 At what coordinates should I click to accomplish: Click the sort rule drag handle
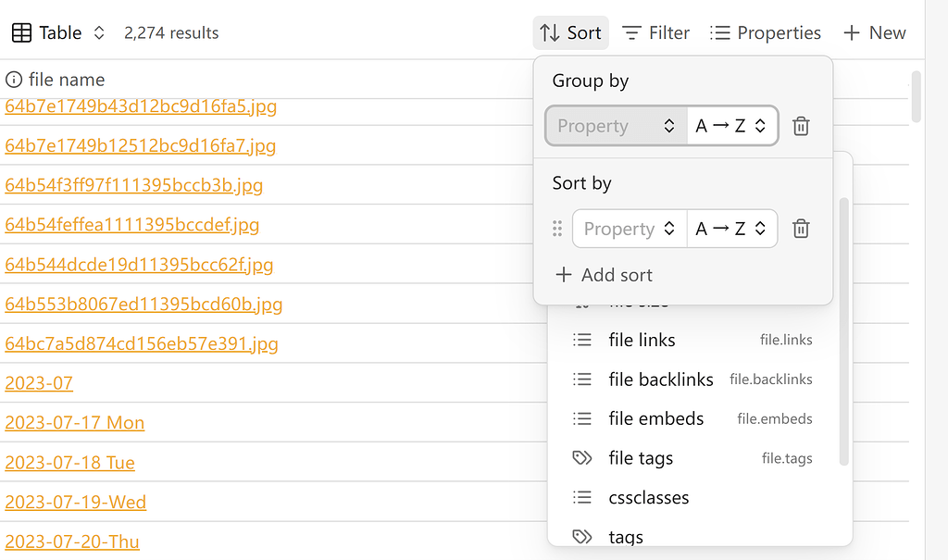pyautogui.click(x=557, y=229)
